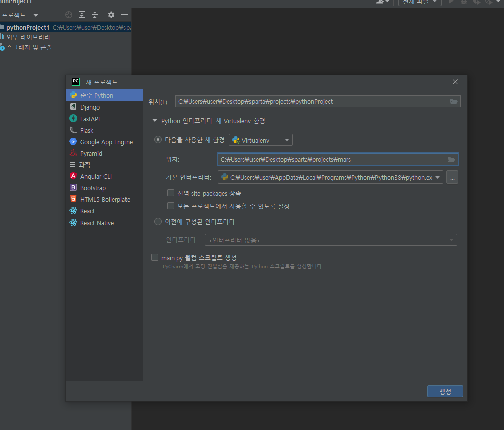Close the 새 프로젝트 dialog

tap(455, 82)
